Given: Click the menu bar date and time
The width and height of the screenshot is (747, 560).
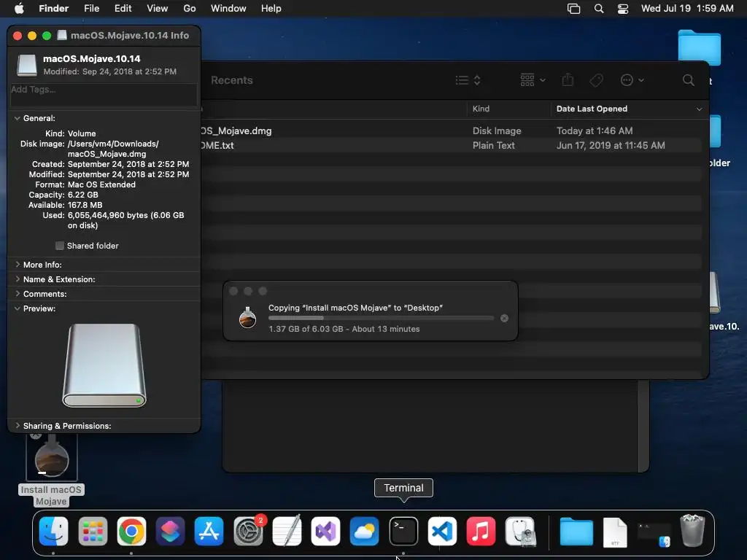Looking at the screenshot, I should [687, 9].
